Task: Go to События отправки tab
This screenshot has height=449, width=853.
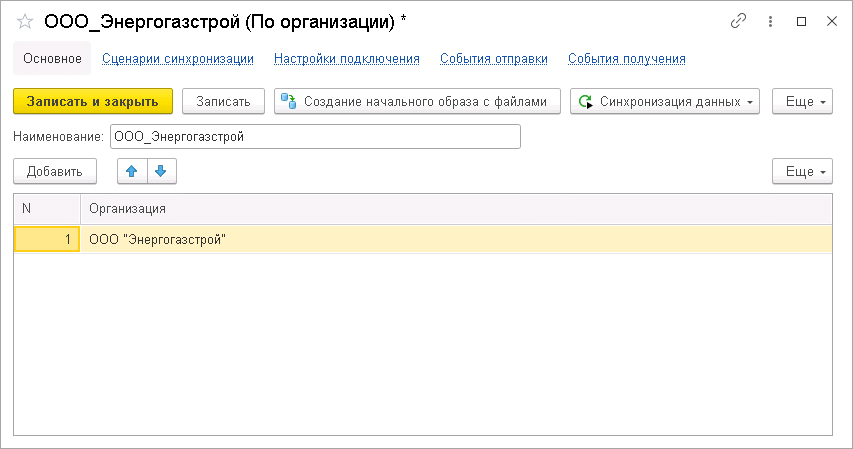Action: coord(494,58)
